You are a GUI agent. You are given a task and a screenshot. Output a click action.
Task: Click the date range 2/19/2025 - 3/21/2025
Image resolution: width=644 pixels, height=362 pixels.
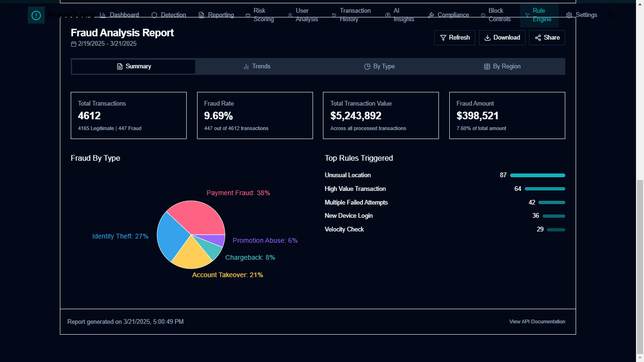point(107,44)
